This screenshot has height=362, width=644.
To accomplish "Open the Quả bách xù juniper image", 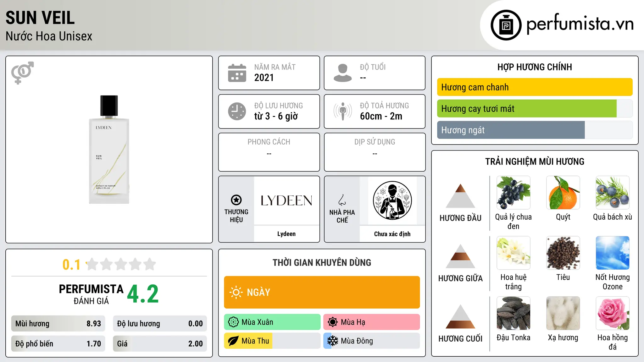I will click(x=613, y=193).
